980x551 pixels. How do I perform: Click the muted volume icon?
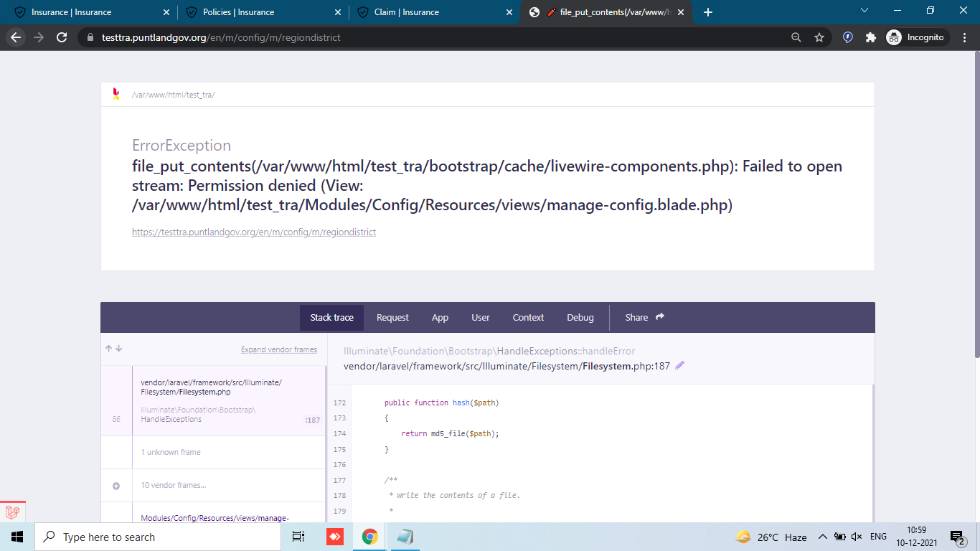[x=856, y=537]
